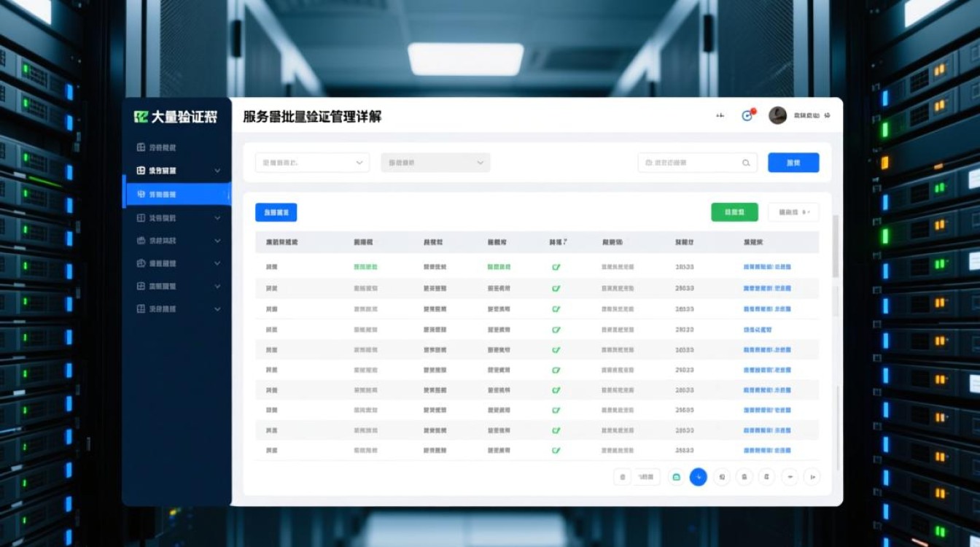Click the copy icon in the bottom-right toolbar
This screenshot has height=547, width=980.
tap(765, 476)
